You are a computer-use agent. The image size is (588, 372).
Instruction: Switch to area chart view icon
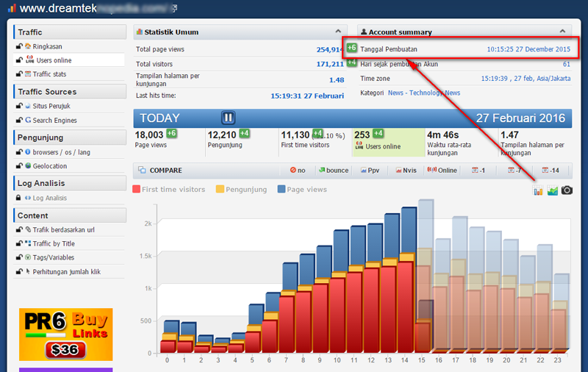tap(552, 190)
